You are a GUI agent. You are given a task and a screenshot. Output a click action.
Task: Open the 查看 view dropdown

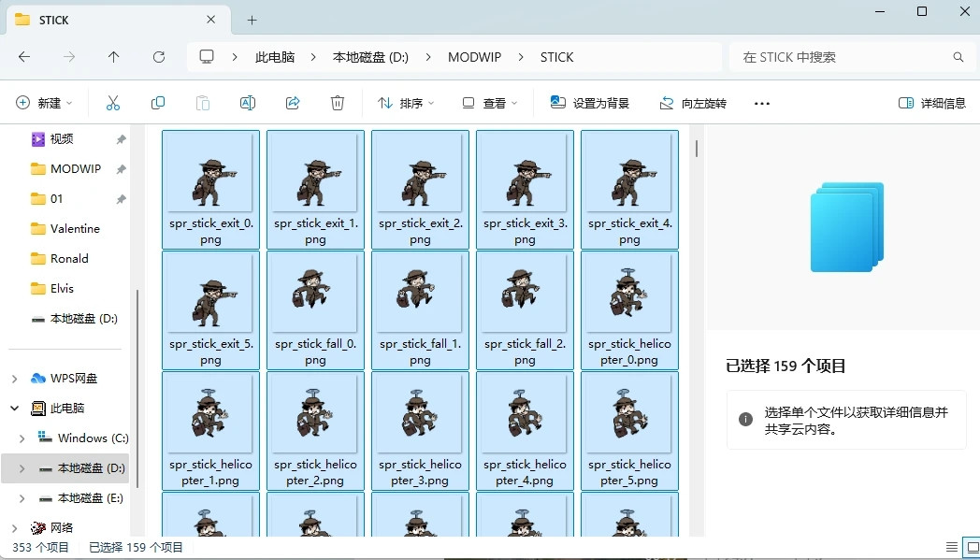490,103
